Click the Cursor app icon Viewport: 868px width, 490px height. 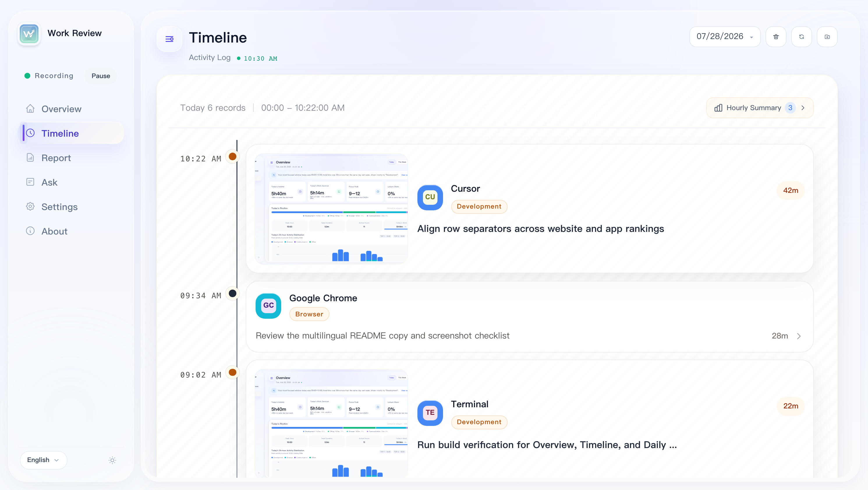[x=430, y=197]
